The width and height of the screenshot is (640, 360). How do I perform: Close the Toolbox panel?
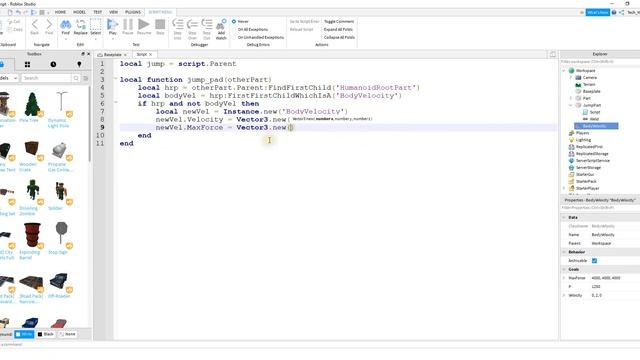pos(89,54)
